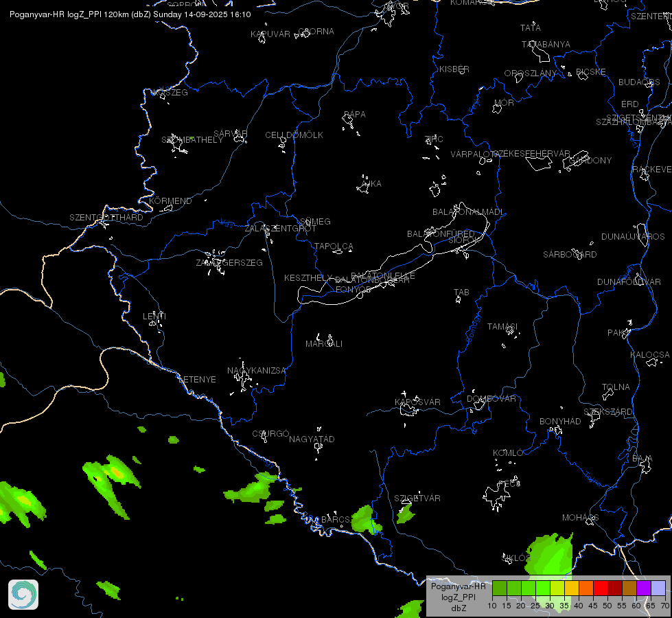This screenshot has height=618, width=672.
Task: Click the LENTI town label
Action: coord(154,316)
